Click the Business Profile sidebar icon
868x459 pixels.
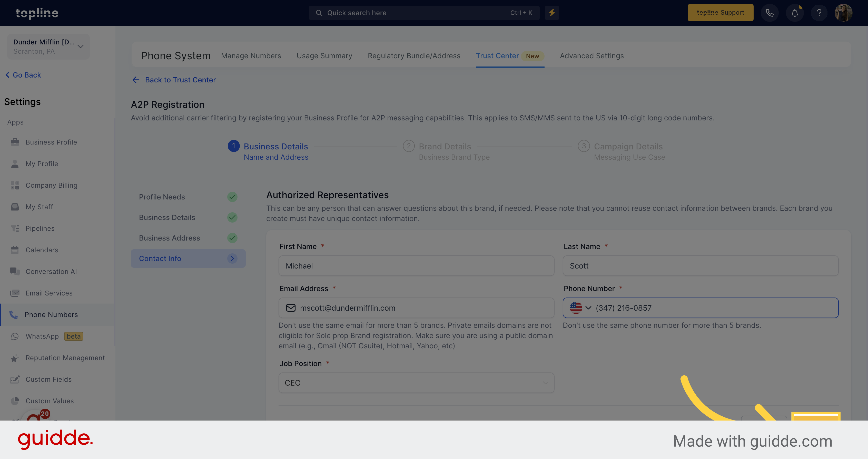point(15,142)
